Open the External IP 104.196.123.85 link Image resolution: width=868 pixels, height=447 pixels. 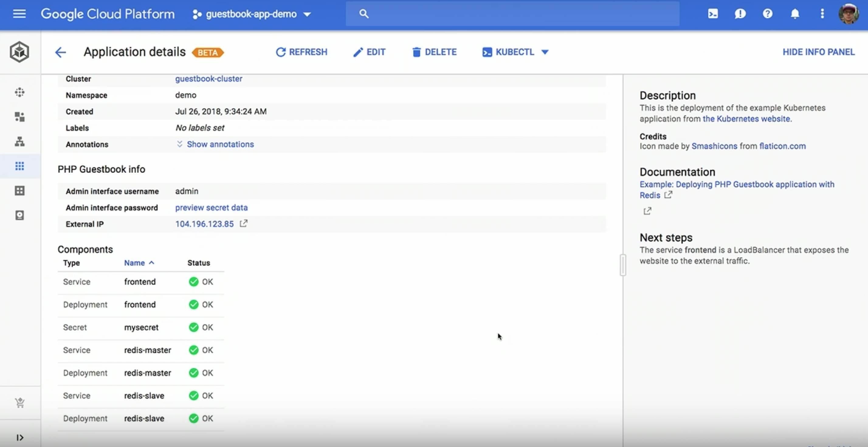[x=204, y=224]
